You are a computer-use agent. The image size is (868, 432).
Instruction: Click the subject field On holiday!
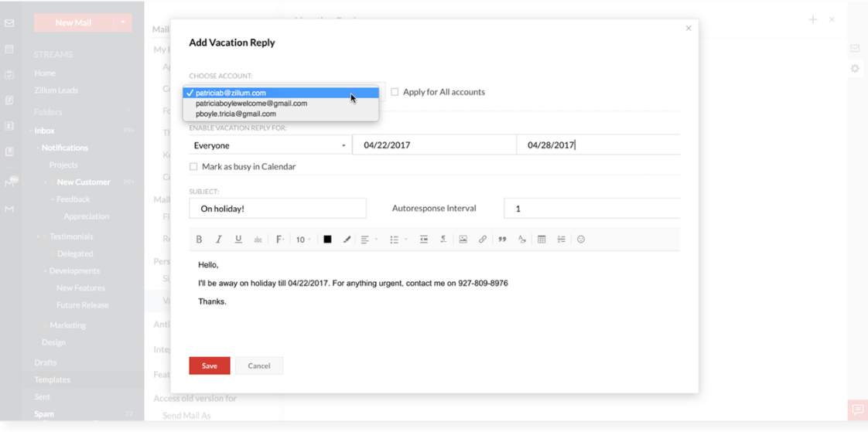click(277, 209)
